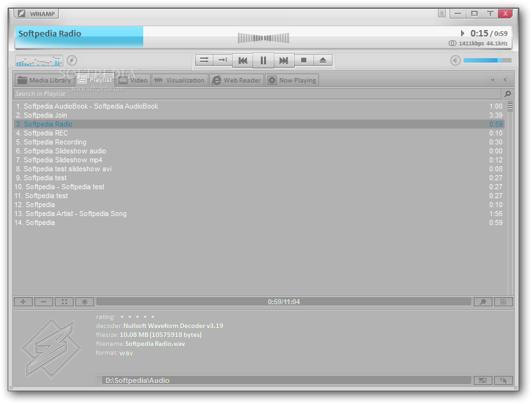Select track 2 Softpedia Join
This screenshot has width=532, height=404.
click(x=259, y=115)
